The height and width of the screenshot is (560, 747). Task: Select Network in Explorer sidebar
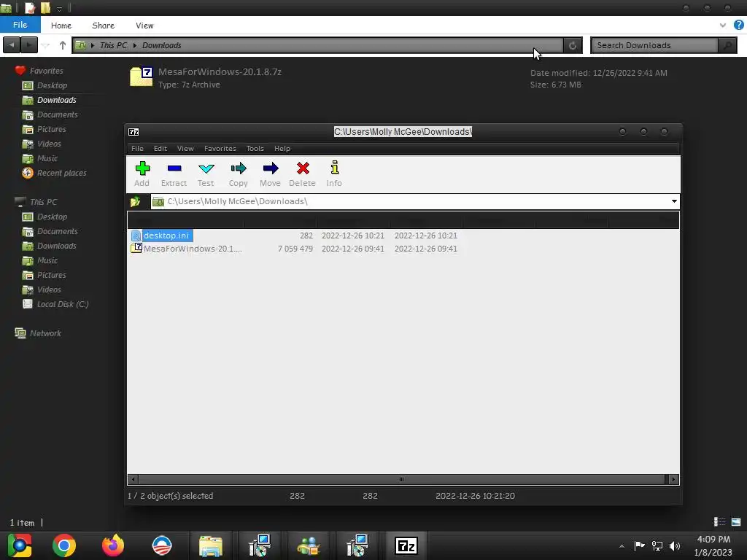pos(45,333)
